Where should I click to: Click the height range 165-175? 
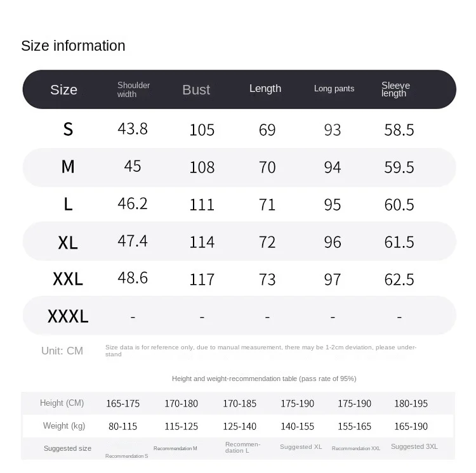coord(124,403)
